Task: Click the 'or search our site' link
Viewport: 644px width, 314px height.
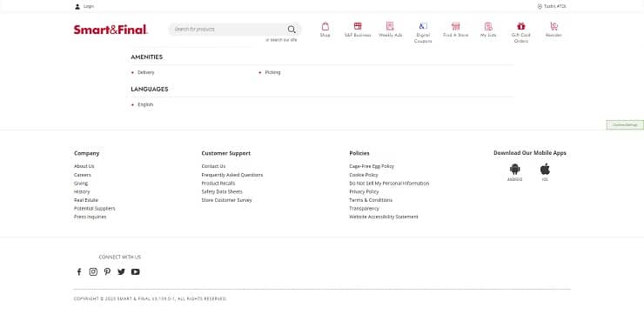Action: click(281, 40)
